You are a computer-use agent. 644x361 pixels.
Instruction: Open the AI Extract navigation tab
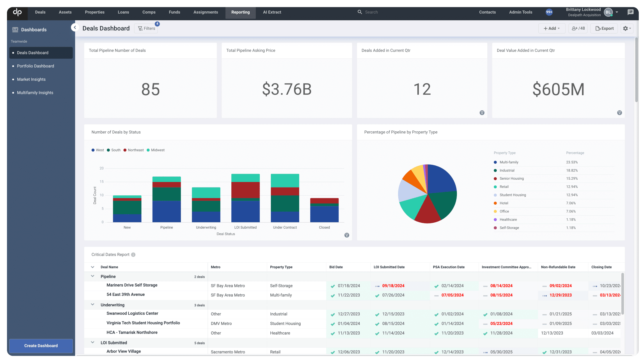[x=272, y=12]
